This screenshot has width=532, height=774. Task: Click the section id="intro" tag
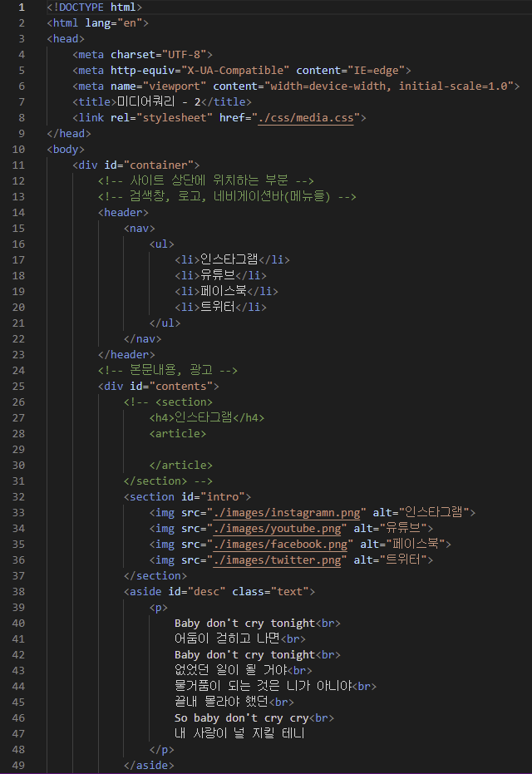coord(187,497)
